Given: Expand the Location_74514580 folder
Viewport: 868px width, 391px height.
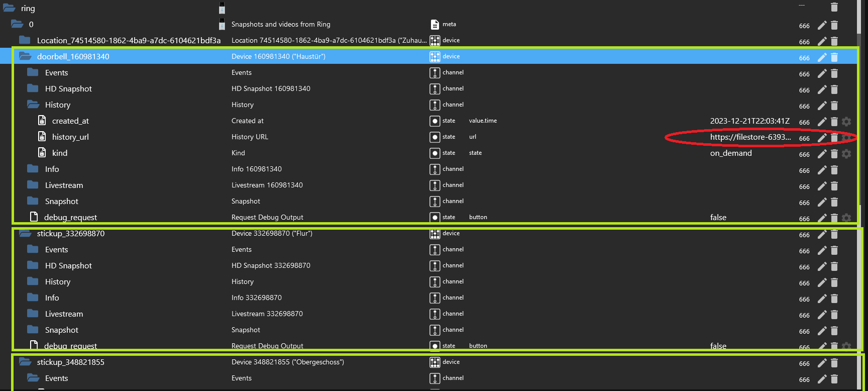Looking at the screenshot, I should [25, 40].
